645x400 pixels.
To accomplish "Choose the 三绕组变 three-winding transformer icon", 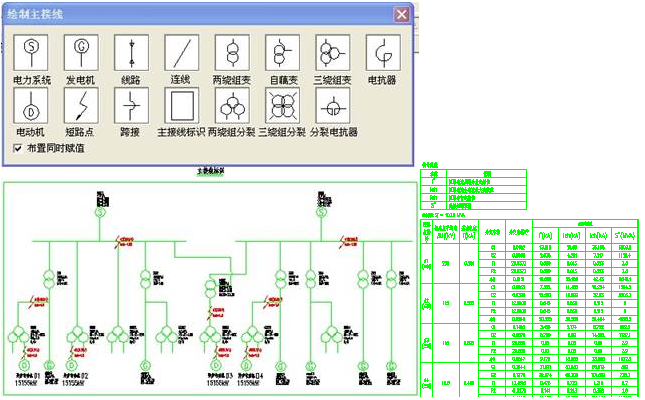I will 333,52.
